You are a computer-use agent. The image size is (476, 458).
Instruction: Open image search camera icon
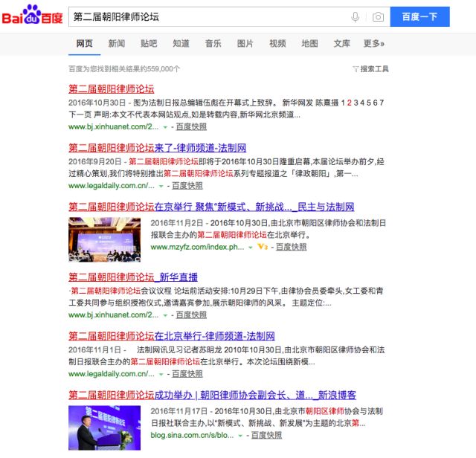tap(378, 16)
